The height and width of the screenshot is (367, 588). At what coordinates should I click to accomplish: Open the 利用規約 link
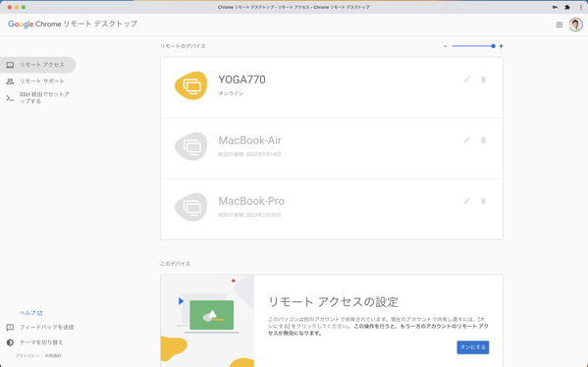(x=53, y=356)
